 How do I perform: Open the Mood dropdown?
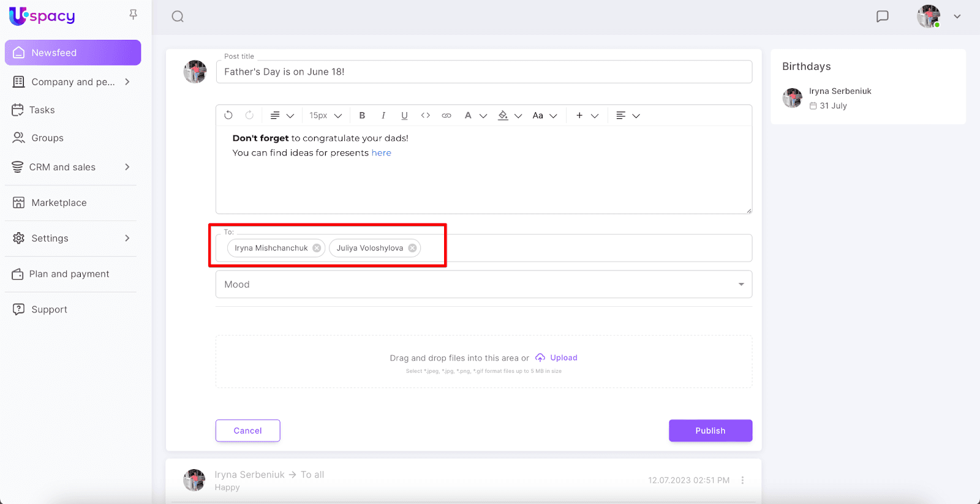[483, 284]
